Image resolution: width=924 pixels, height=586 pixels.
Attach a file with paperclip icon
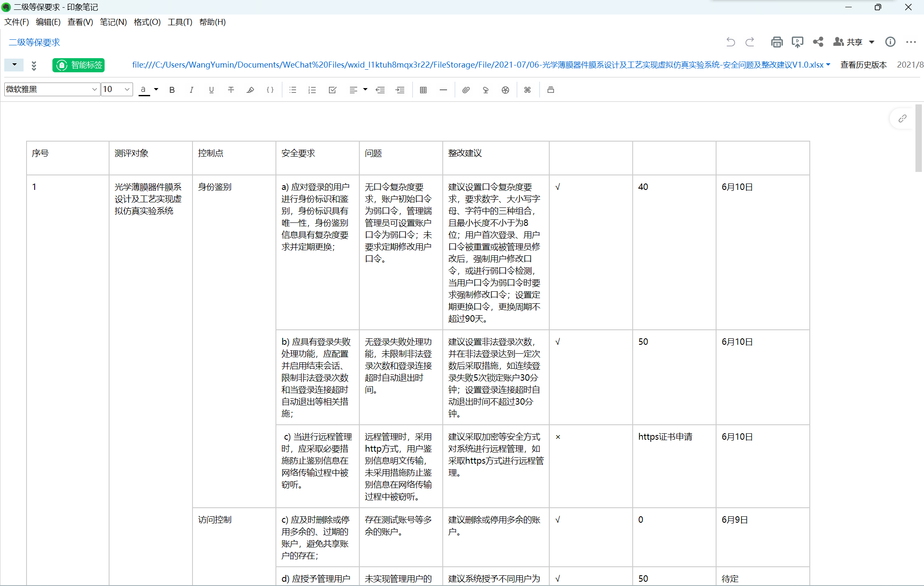pos(466,90)
